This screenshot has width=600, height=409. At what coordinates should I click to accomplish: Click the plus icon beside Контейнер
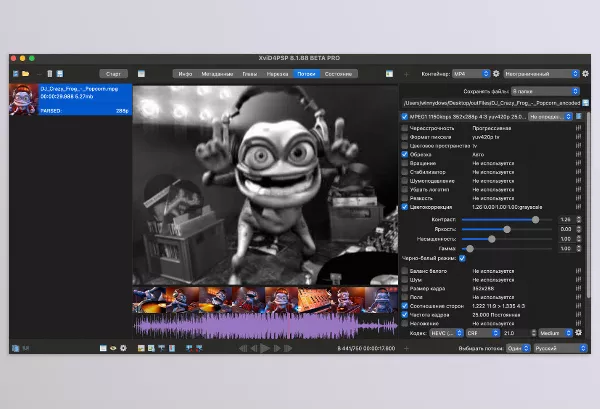406,74
